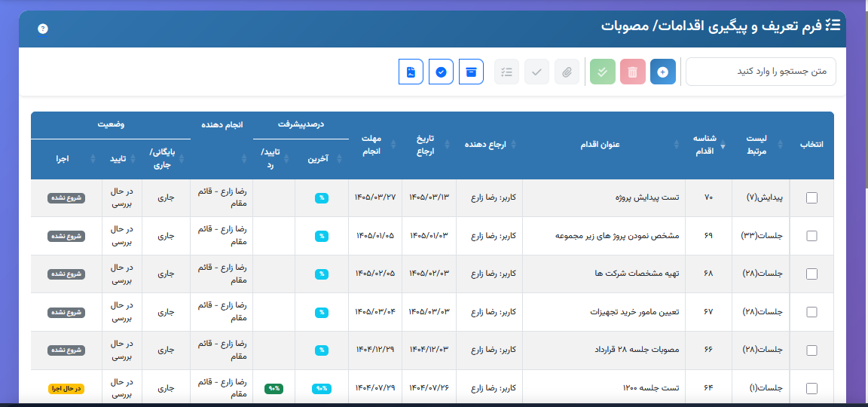Screen dimensions: 868x407
Task: Click referral date ۱۴۰۵/۰۳/۱۳
Action: click(429, 197)
